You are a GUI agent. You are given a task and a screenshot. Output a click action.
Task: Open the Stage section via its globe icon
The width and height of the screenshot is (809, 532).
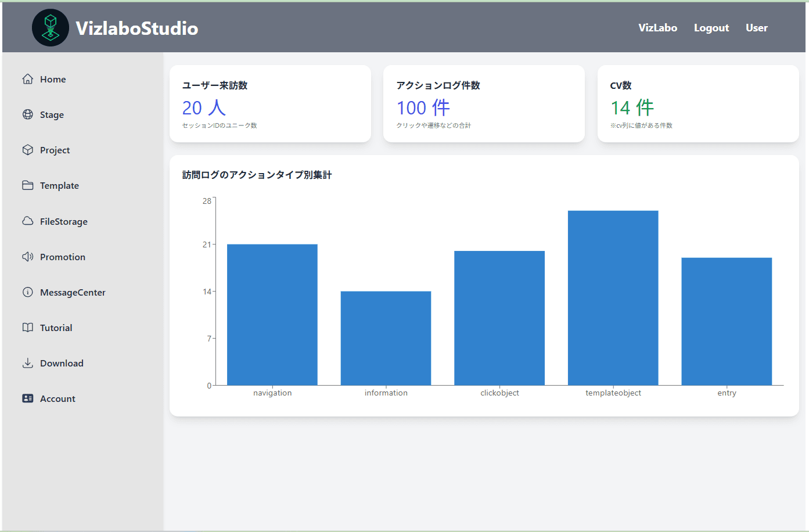(x=27, y=114)
